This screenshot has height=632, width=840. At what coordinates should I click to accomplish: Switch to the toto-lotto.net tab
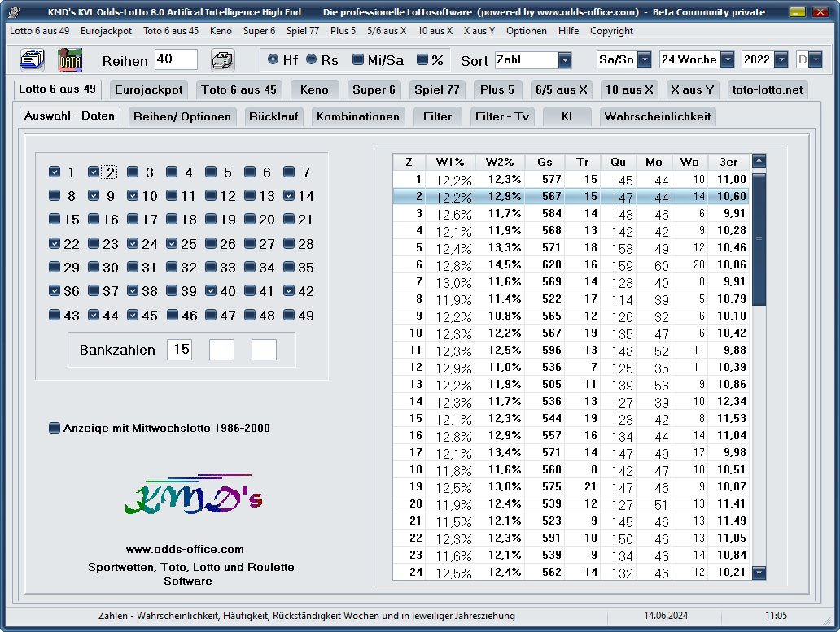coord(767,90)
